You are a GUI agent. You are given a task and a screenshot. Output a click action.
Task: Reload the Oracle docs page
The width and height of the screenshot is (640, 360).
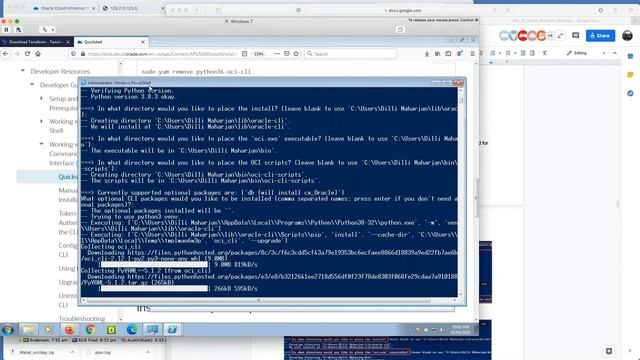pos(27,53)
